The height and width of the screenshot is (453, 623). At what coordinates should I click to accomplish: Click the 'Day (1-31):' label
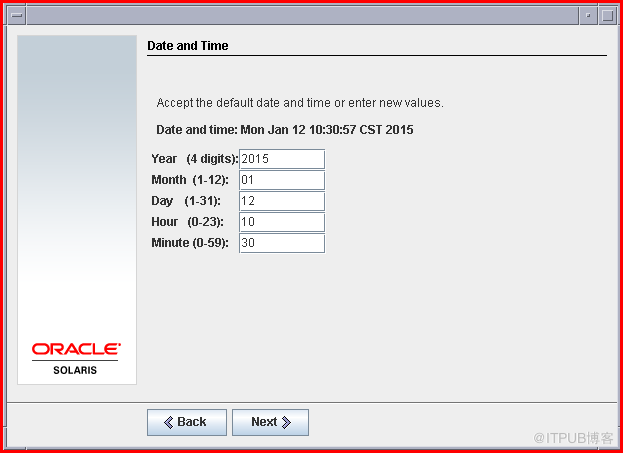pyautogui.click(x=186, y=201)
